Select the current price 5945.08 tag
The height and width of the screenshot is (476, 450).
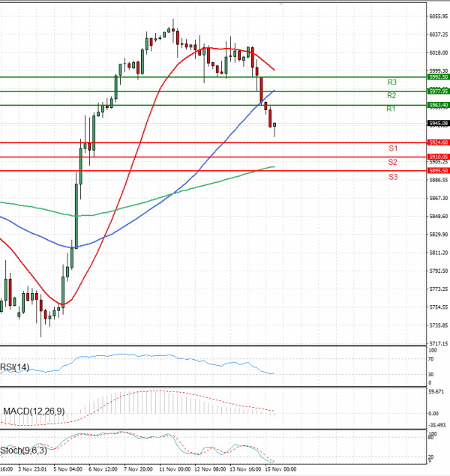tap(439, 123)
